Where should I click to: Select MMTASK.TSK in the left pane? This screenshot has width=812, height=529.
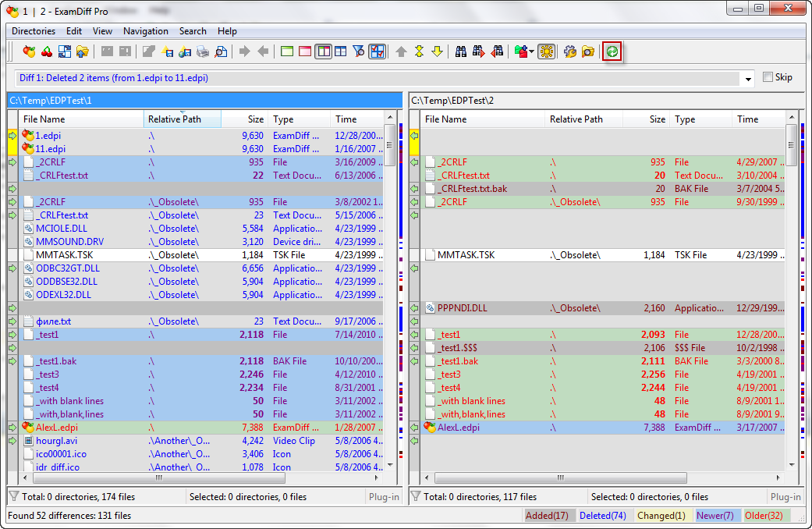pyautogui.click(x=201, y=255)
